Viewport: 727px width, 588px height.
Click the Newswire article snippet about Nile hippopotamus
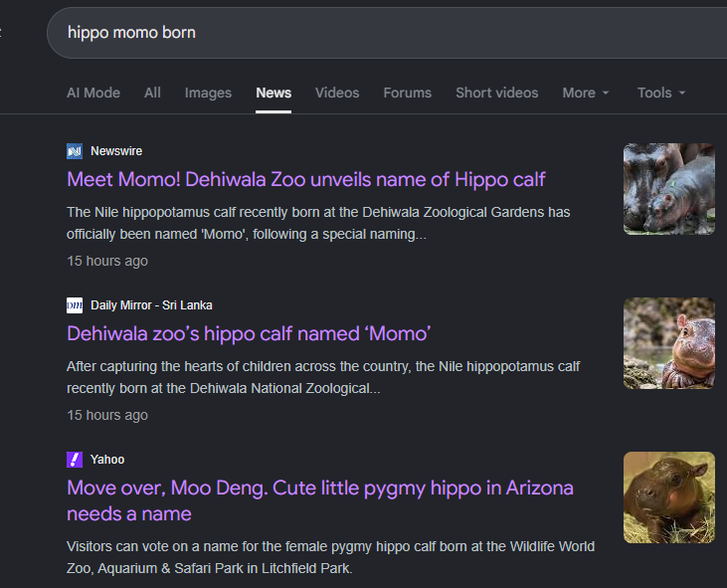tap(318, 223)
